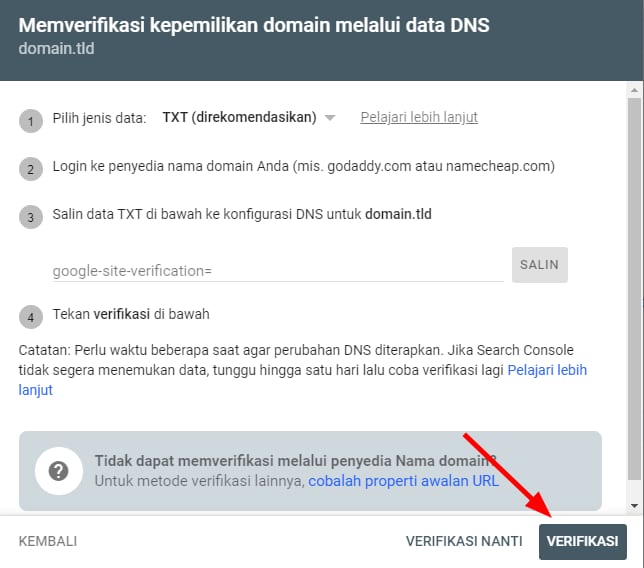This screenshot has width=644, height=568.
Task: Open Pelajari lebih lanjut link beside data type
Action: point(418,118)
